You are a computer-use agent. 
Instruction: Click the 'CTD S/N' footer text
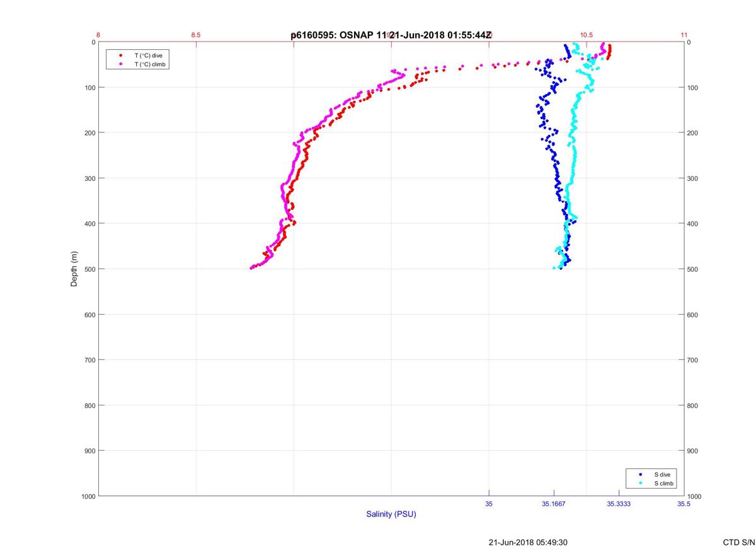738,542
